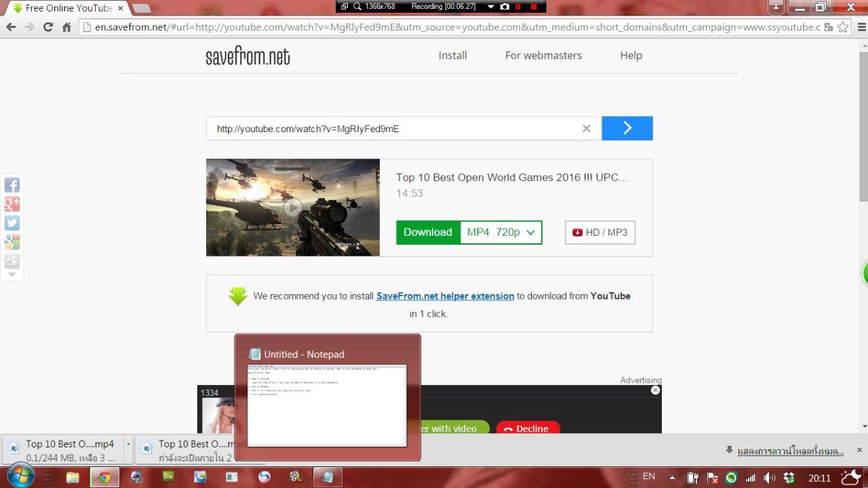Open the MP4 720p format dropdown
Screen dimensions: 868x488
tap(501, 232)
